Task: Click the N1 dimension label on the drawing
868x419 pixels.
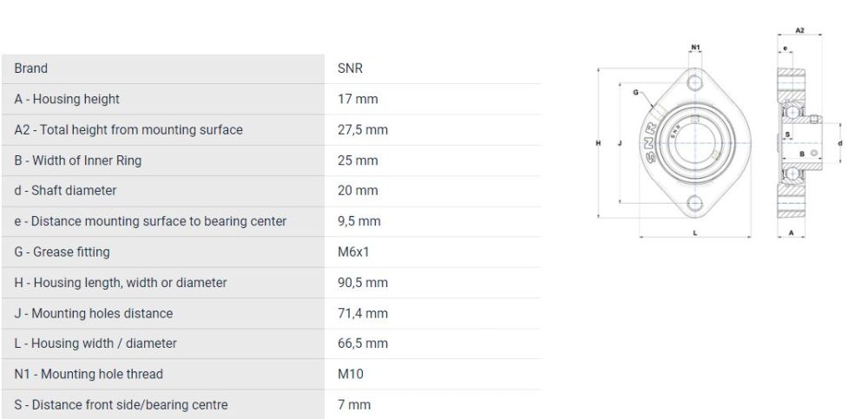Action: coord(695,47)
